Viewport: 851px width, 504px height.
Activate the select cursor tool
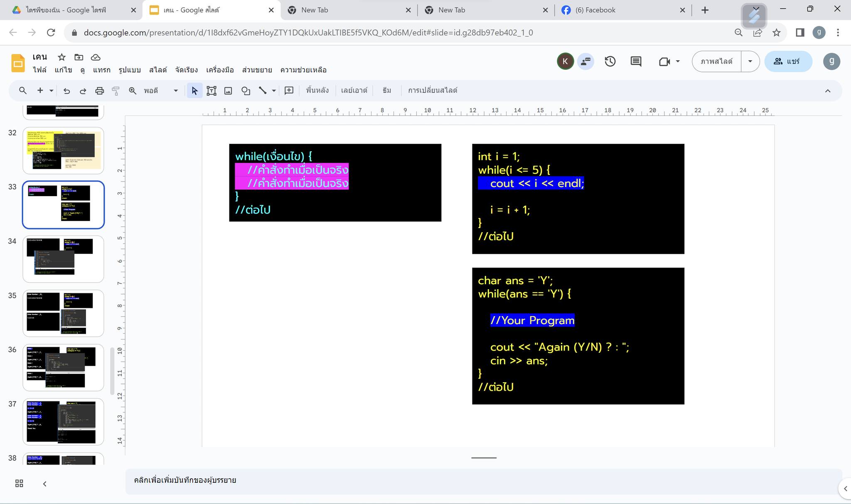[194, 91]
